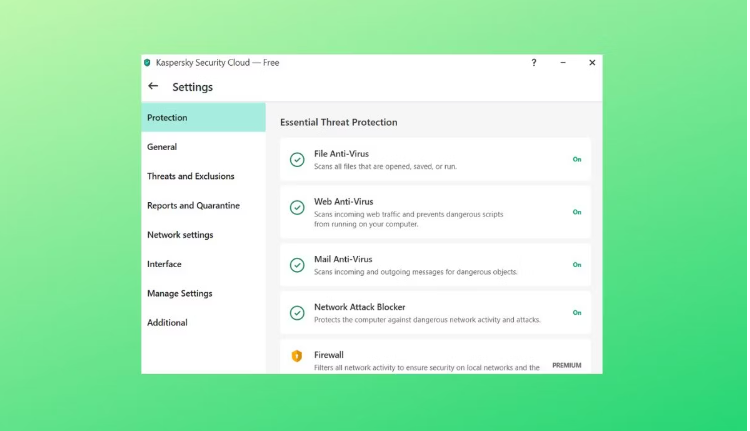750x431 pixels.
Task: Open Network settings in sidebar
Action: coord(180,235)
